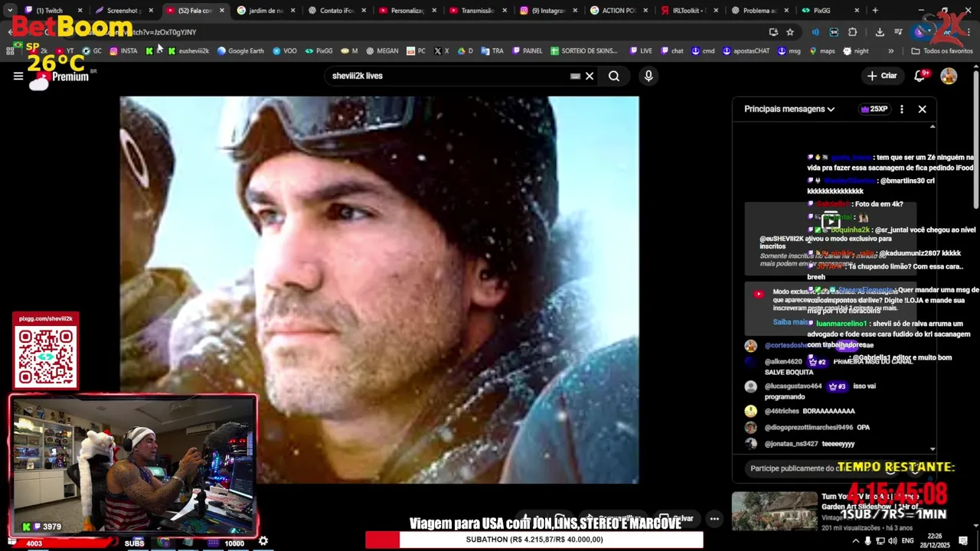The width and height of the screenshot is (980, 551).
Task: Open YouTube notifications bell
Action: pos(920,76)
